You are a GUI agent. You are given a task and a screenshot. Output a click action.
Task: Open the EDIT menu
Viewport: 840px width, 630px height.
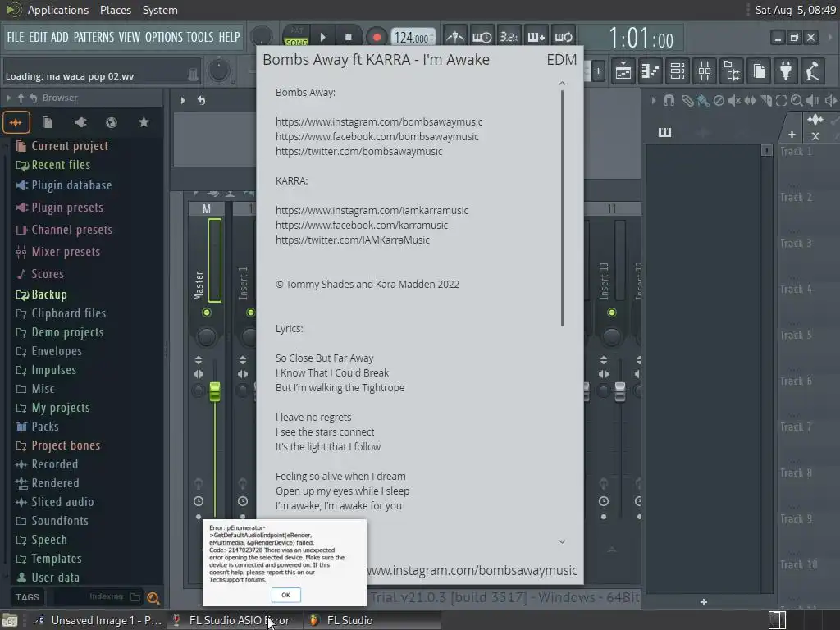[38, 37]
